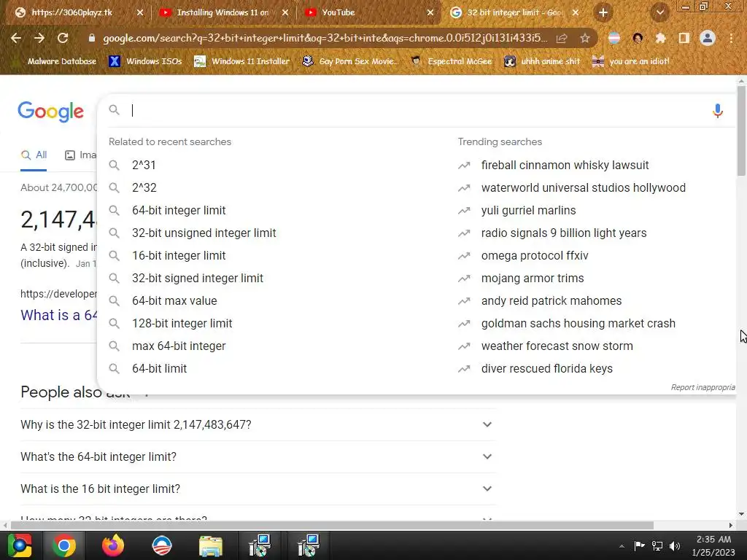Click the horizontal page scrollbar thumb

coord(332,525)
